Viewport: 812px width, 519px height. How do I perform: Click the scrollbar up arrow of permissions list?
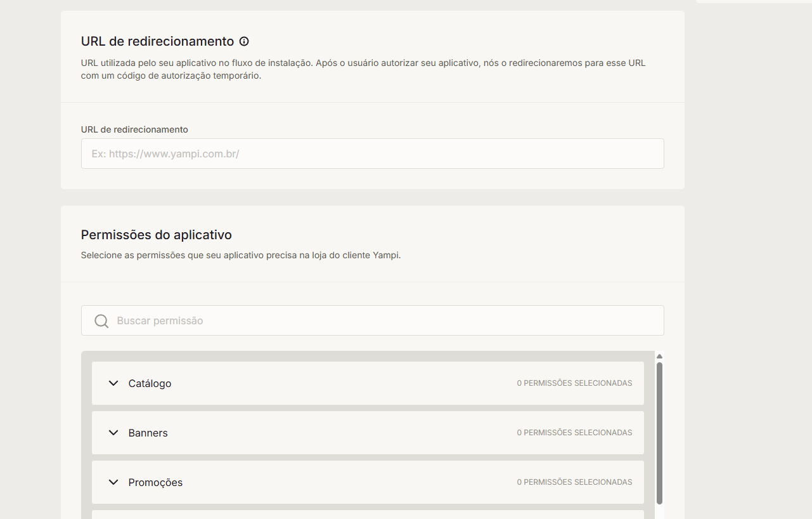(659, 356)
